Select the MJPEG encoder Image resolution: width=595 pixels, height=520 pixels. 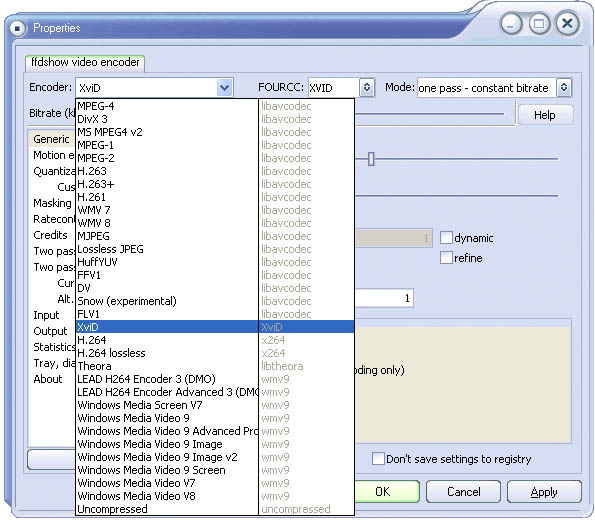[215, 236]
